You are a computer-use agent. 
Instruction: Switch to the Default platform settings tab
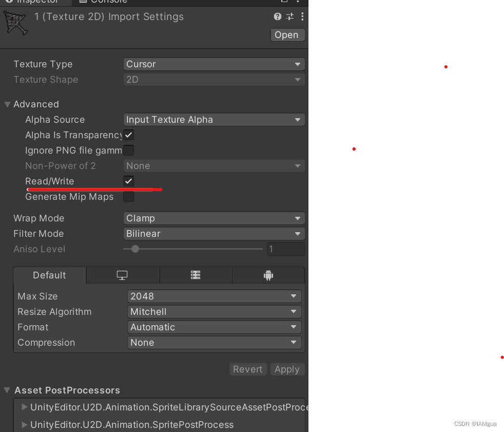[49, 275]
